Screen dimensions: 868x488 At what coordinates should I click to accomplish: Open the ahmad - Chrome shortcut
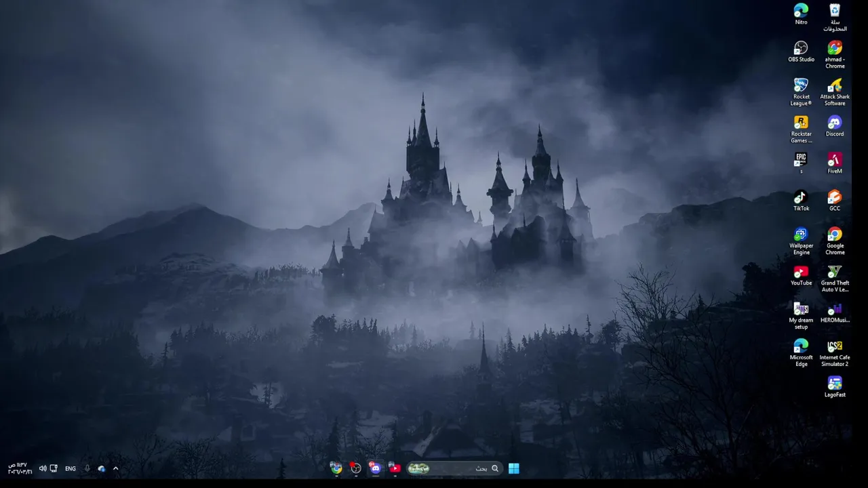click(835, 54)
